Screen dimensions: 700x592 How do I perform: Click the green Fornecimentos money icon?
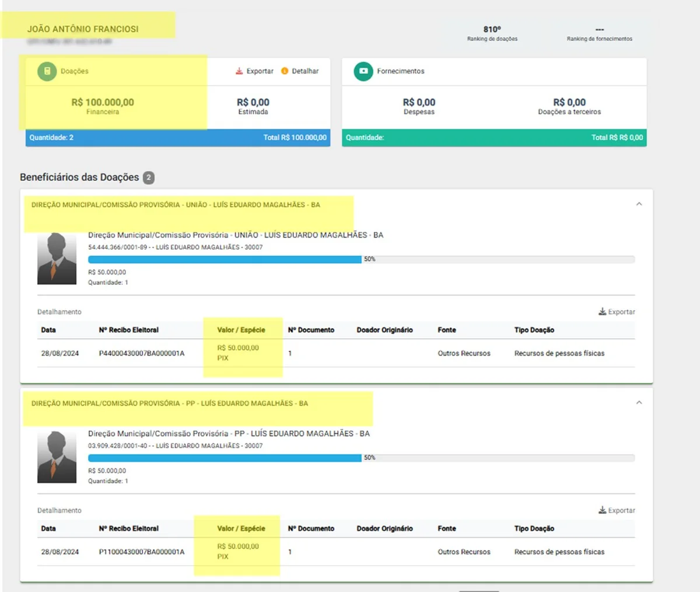pos(363,71)
